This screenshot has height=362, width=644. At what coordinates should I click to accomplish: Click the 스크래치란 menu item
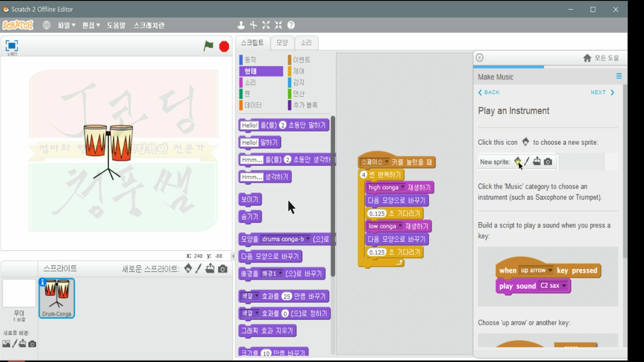(x=149, y=25)
